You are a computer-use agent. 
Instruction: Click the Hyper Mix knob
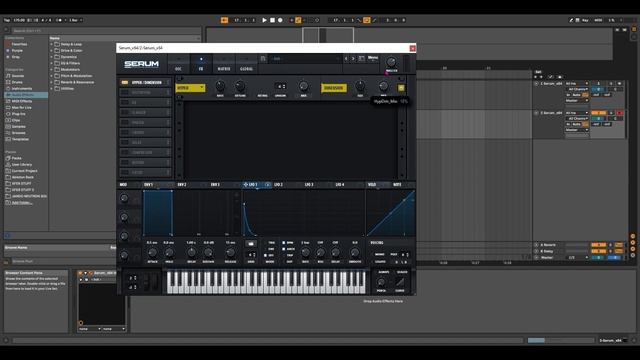pos(303,86)
